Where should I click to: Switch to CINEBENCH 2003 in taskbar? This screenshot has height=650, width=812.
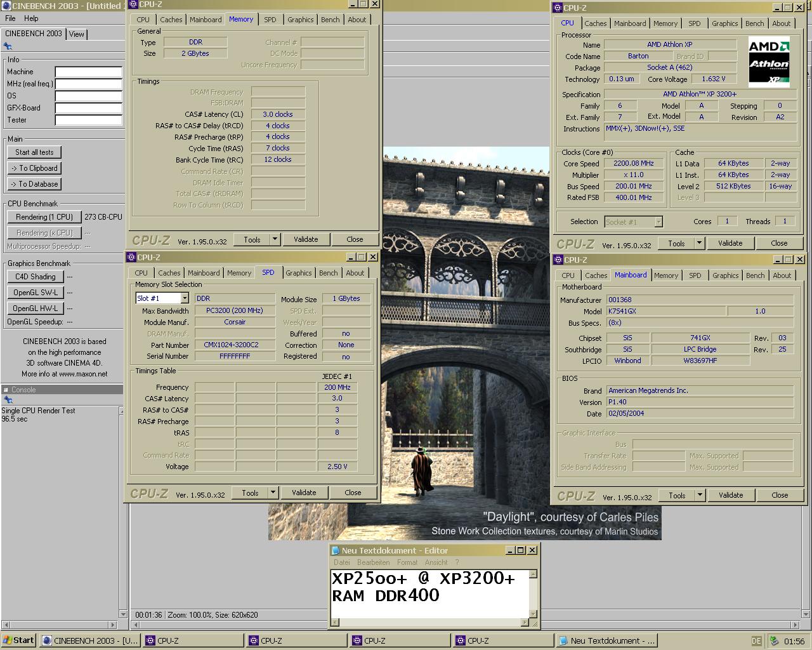pos(90,640)
